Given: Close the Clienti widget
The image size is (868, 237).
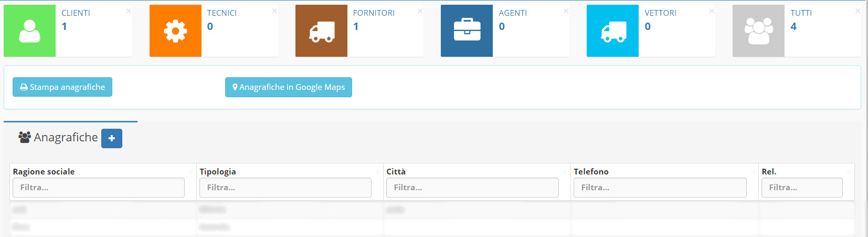Looking at the screenshot, I should click(x=129, y=11).
